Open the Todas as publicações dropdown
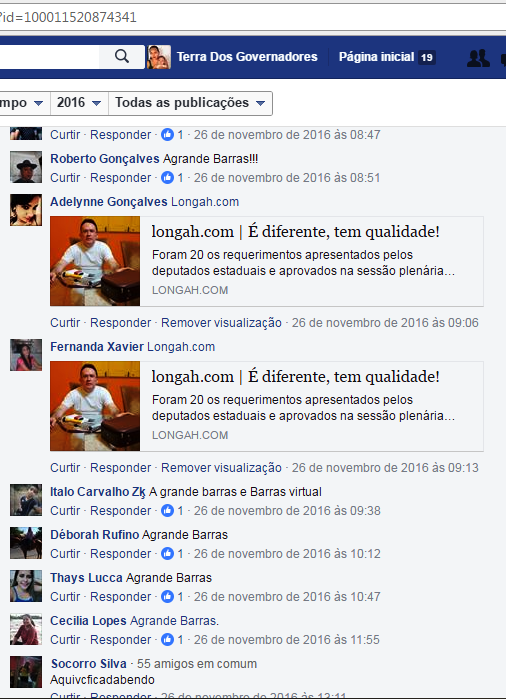 (x=190, y=103)
